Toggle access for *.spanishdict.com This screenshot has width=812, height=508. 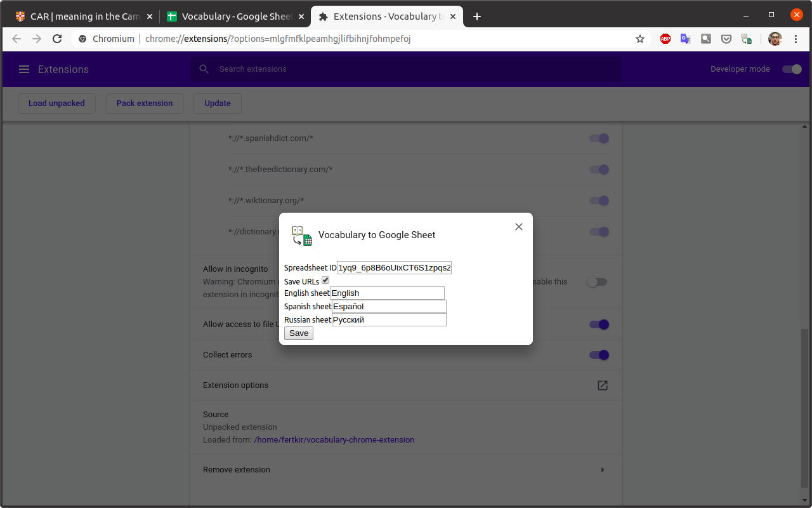(x=599, y=138)
